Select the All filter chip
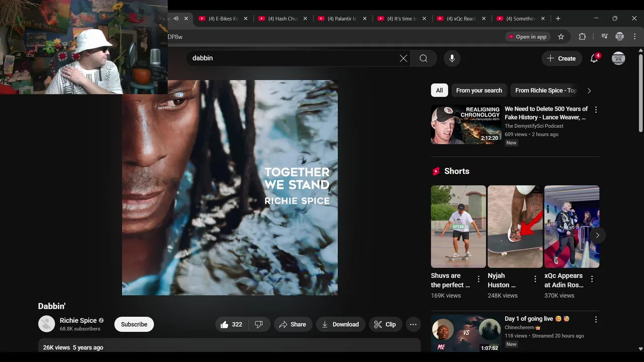 [439, 90]
